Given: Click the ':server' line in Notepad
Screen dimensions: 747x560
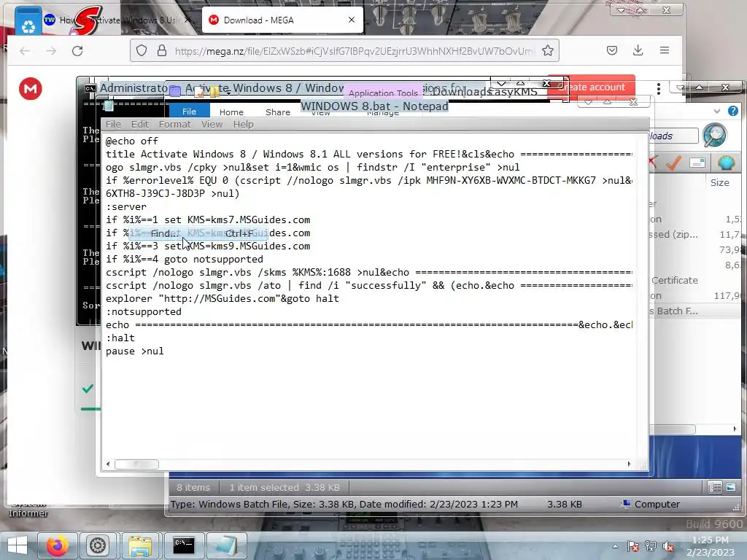Looking at the screenshot, I should 126,206.
